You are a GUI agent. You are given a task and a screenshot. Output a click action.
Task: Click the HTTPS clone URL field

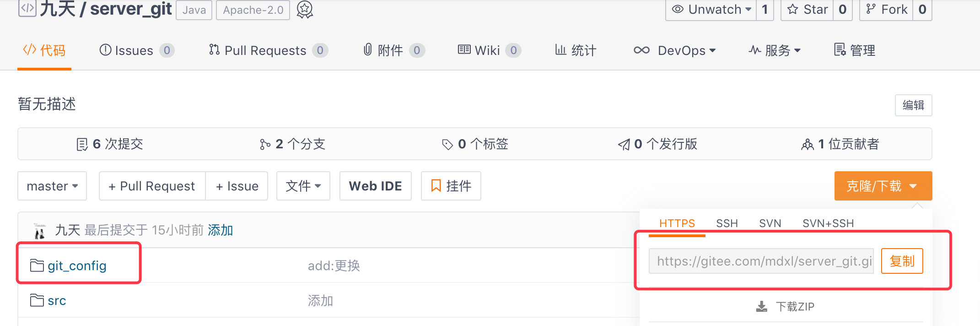pyautogui.click(x=761, y=261)
